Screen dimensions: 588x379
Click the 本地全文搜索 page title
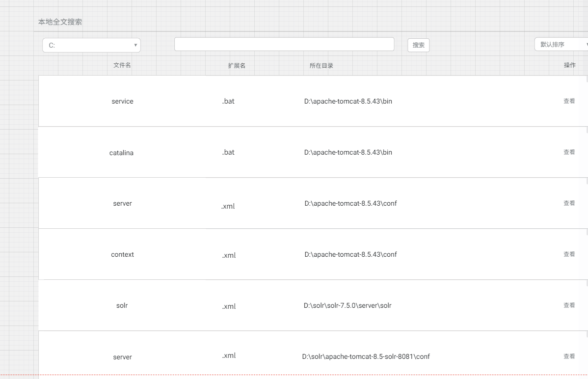coord(60,22)
